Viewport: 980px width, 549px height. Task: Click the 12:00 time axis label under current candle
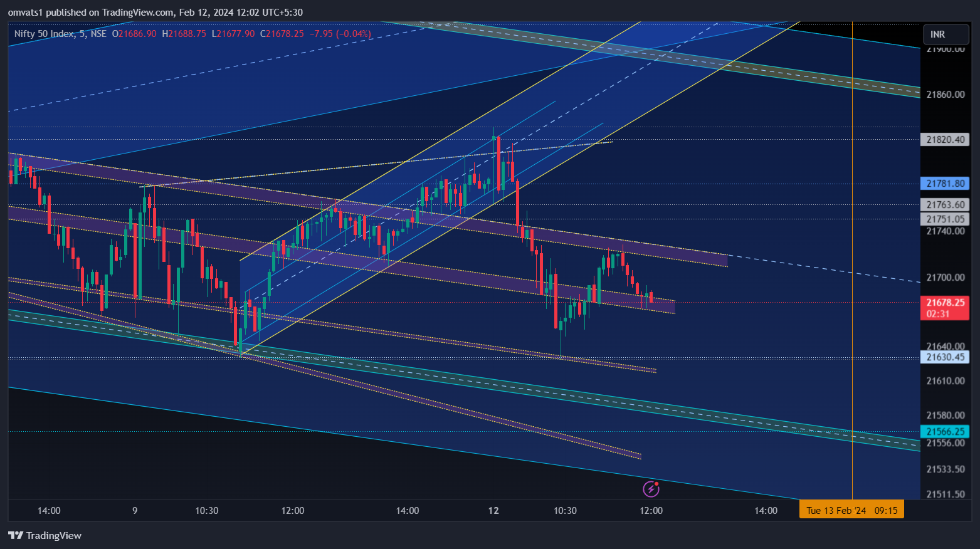click(651, 511)
